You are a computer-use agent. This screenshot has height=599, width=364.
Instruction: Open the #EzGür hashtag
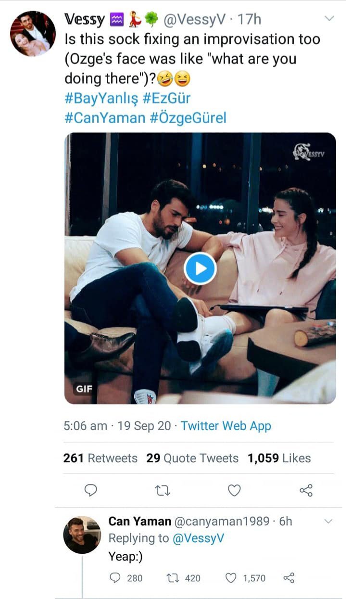(167, 99)
